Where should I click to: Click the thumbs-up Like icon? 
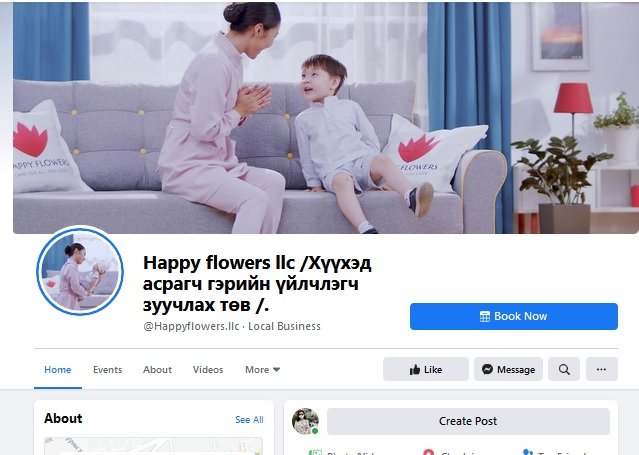[x=414, y=369]
